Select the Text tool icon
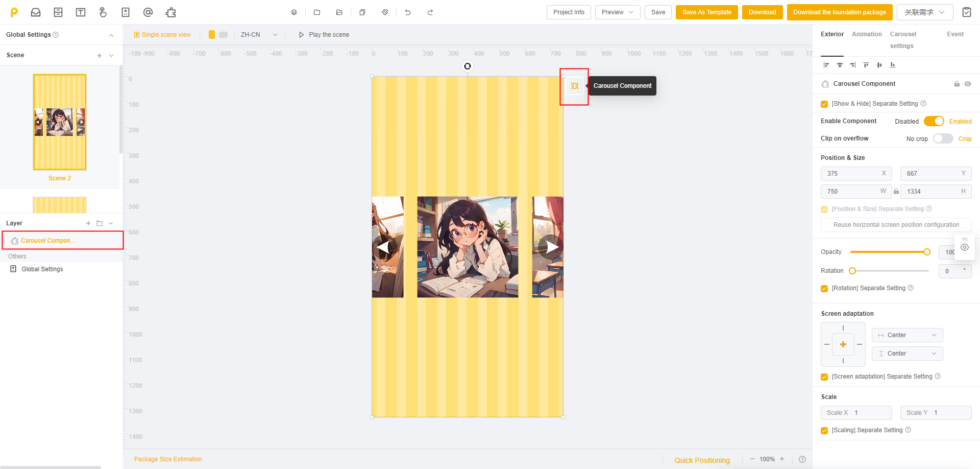 click(x=81, y=12)
